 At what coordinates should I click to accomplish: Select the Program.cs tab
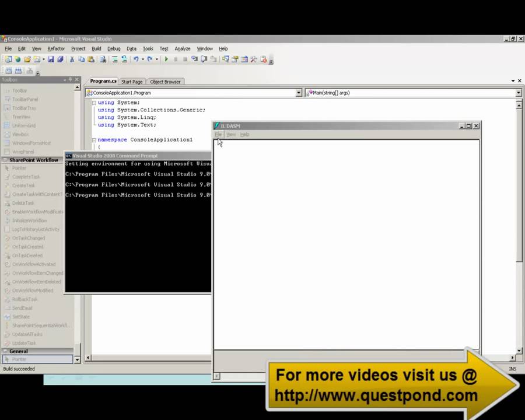click(103, 81)
